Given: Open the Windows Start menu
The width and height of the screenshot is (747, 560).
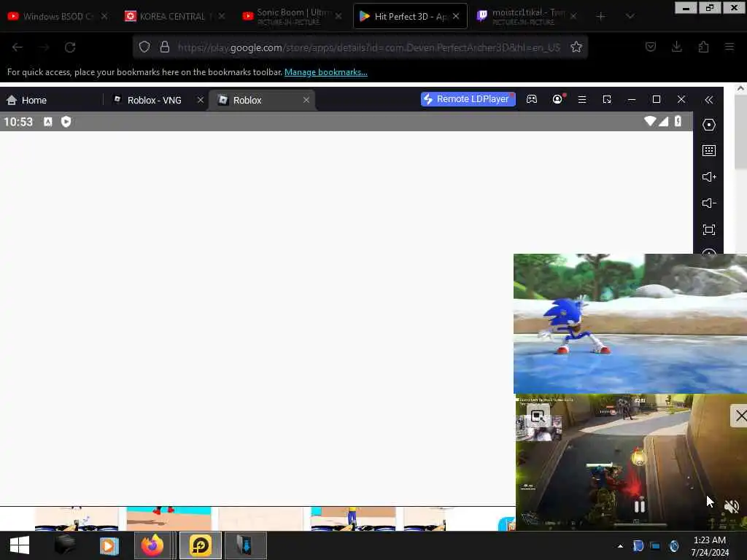Looking at the screenshot, I should click(20, 545).
